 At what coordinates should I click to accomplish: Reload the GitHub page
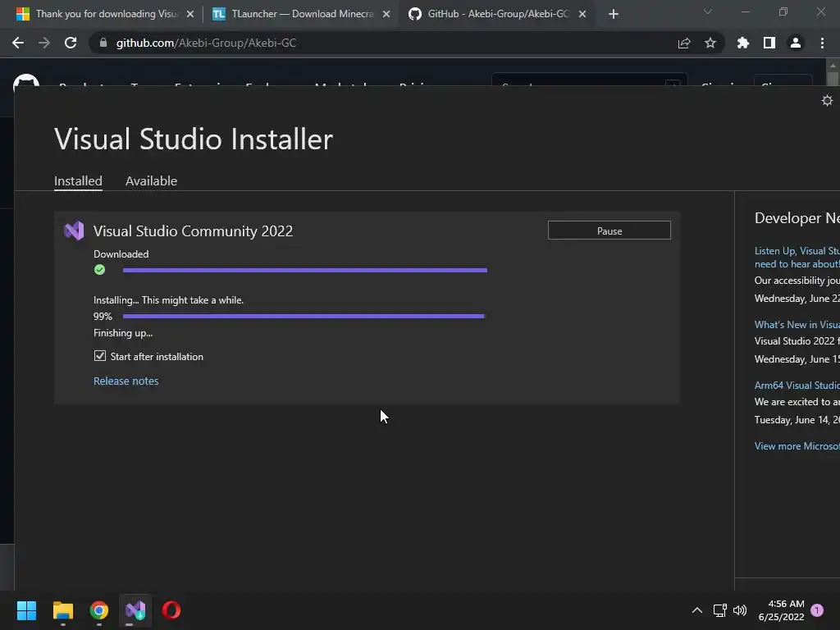(71, 43)
